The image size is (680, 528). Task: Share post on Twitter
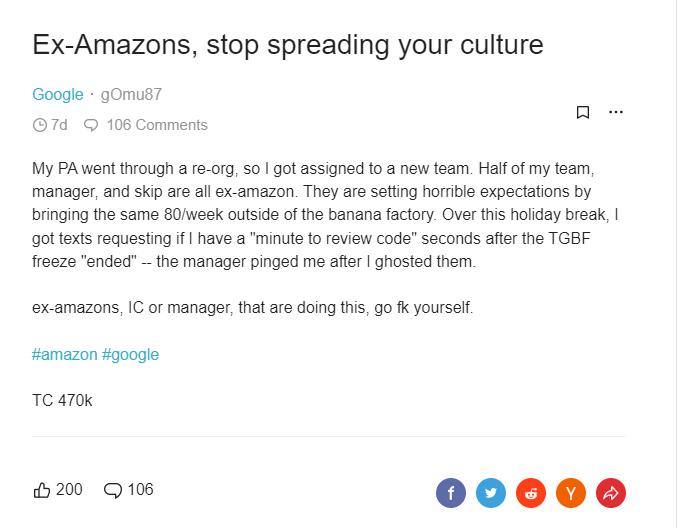[x=490, y=492]
